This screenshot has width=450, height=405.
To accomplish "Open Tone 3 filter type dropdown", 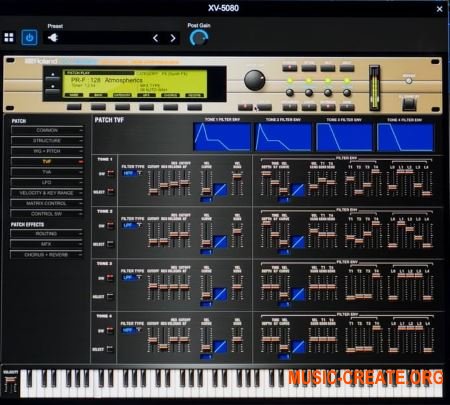I will (x=132, y=277).
